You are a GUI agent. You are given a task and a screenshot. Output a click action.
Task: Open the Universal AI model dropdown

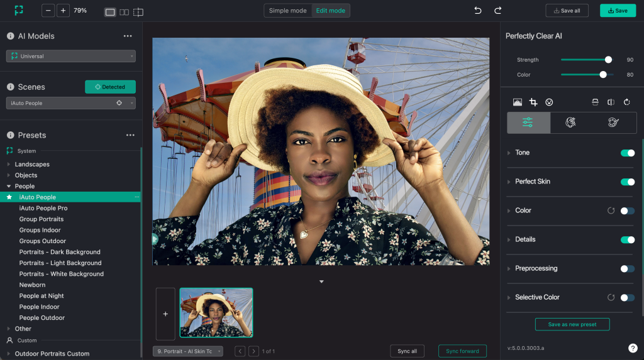click(x=71, y=56)
